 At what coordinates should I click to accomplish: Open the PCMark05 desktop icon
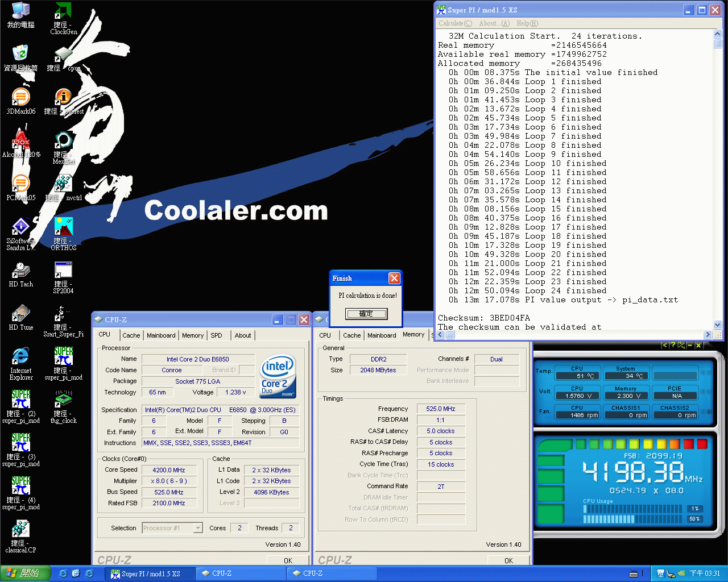tap(21, 188)
